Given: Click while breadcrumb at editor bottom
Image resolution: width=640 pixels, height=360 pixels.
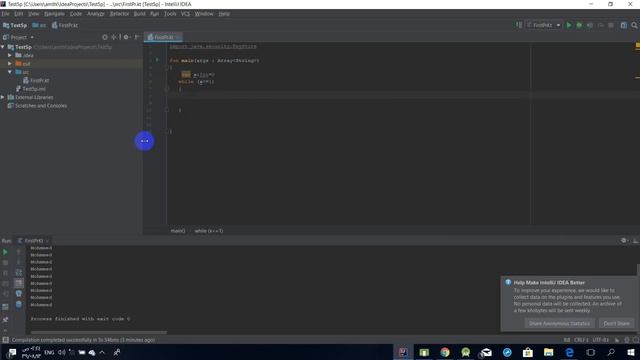Looking at the screenshot, I should pyautogui.click(x=209, y=231).
